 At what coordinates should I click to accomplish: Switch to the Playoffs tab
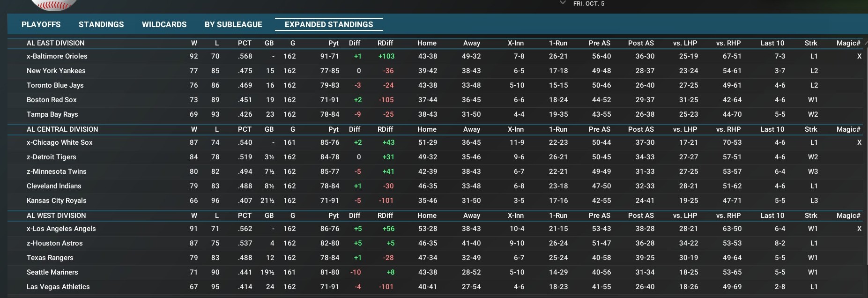coord(41,24)
